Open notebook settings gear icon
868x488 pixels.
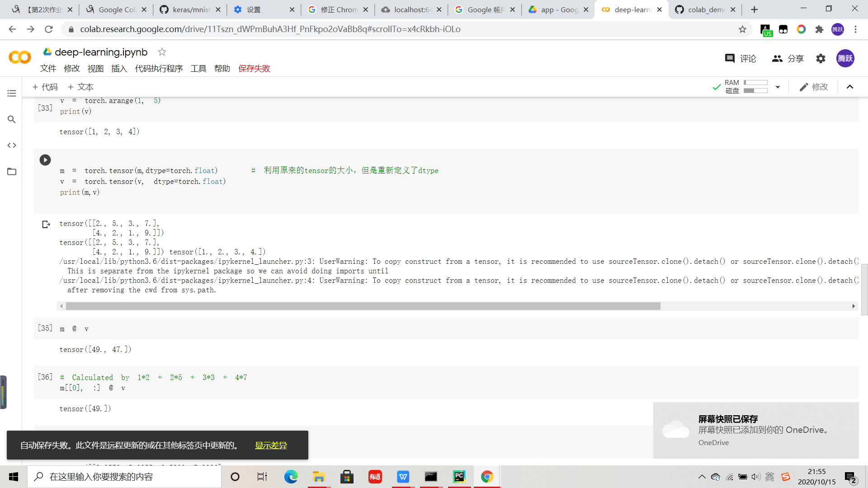821,58
